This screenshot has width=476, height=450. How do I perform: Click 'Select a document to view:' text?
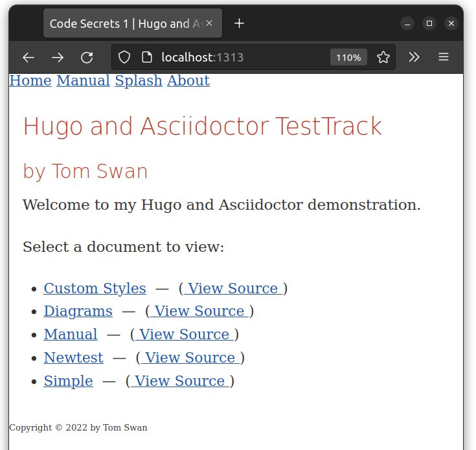pyautogui.click(x=123, y=247)
